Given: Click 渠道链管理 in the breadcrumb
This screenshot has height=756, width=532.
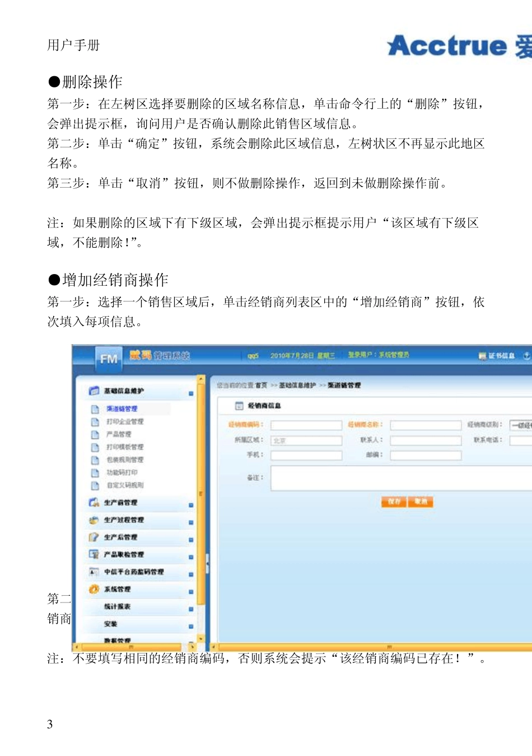Looking at the screenshot, I should click(344, 386).
